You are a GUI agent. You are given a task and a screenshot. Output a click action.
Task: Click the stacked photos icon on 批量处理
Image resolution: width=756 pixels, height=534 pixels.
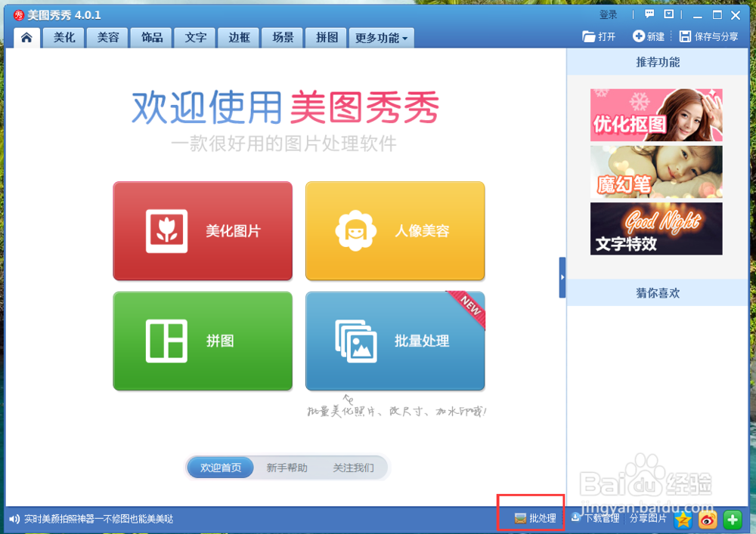tap(356, 341)
